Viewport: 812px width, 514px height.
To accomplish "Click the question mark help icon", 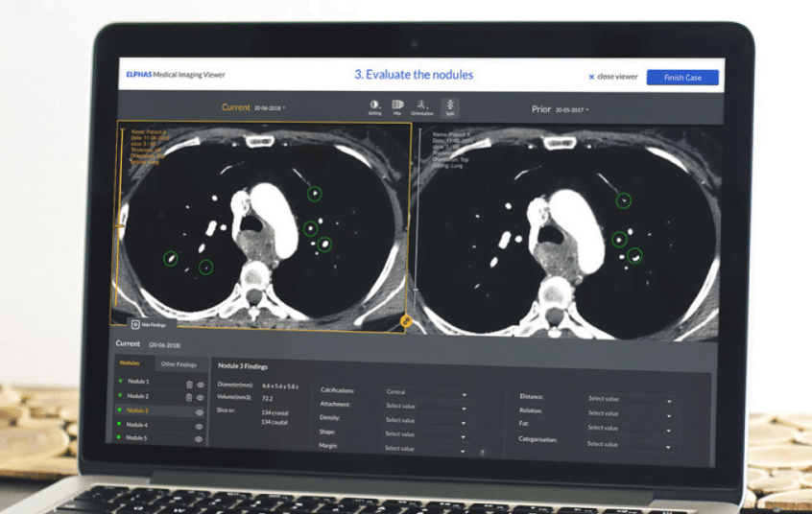I will coord(482,453).
